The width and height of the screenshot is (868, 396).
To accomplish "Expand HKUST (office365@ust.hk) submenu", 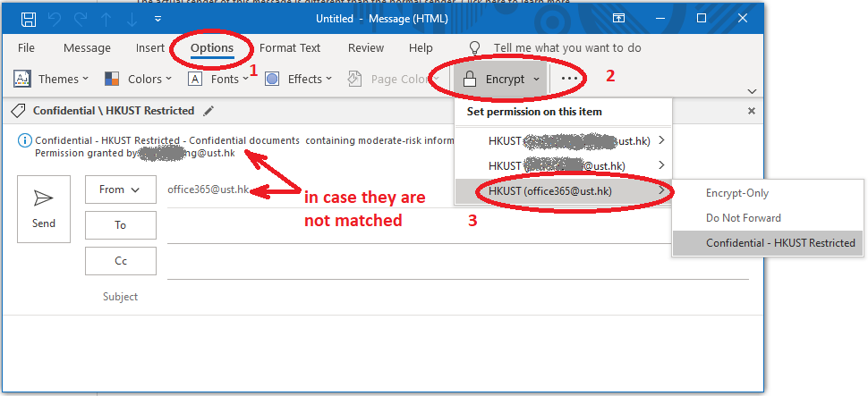I will [x=563, y=190].
